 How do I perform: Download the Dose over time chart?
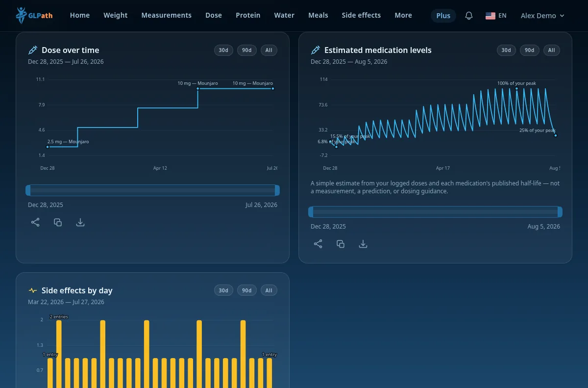click(x=80, y=222)
